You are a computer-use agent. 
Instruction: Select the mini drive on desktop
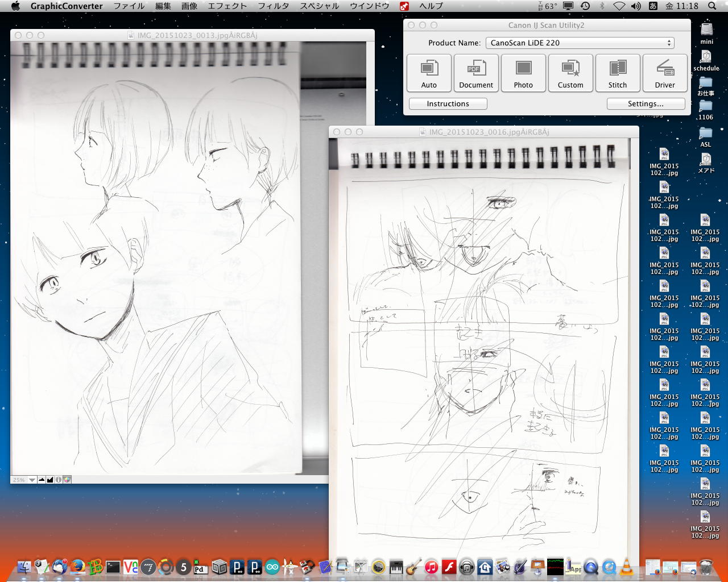[x=707, y=33]
